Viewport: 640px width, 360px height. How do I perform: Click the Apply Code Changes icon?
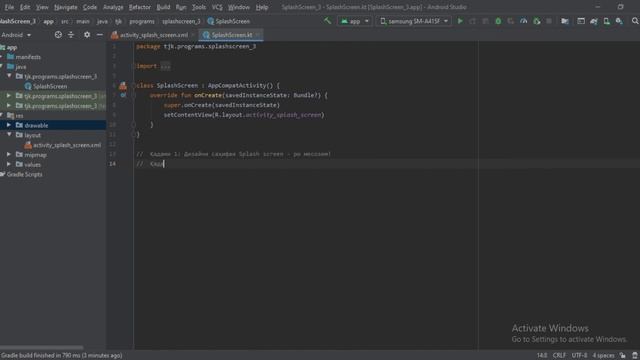point(485,21)
